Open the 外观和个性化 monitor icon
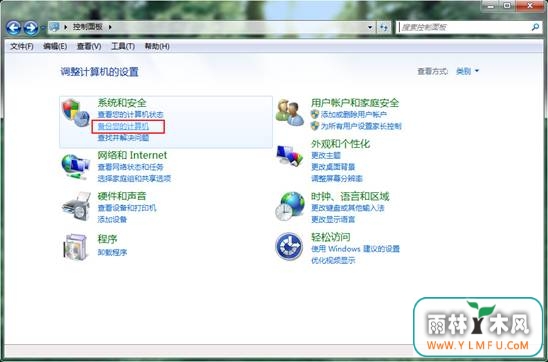 click(x=289, y=155)
